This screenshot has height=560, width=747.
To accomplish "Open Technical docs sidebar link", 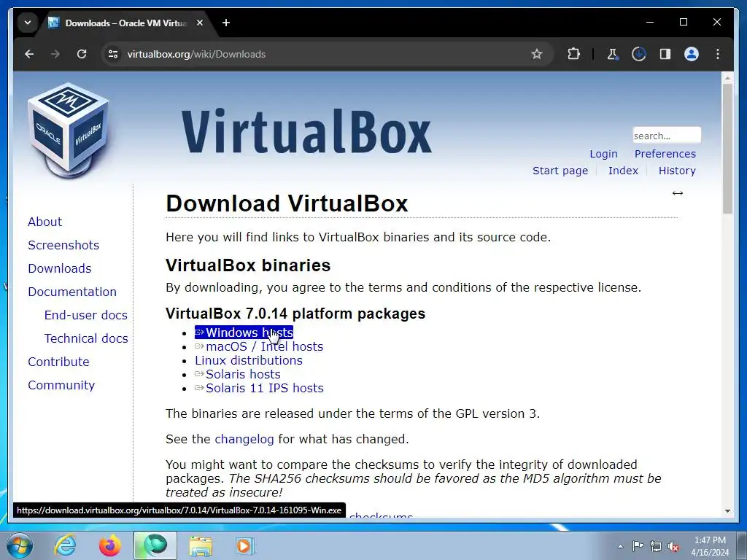I will pos(86,338).
